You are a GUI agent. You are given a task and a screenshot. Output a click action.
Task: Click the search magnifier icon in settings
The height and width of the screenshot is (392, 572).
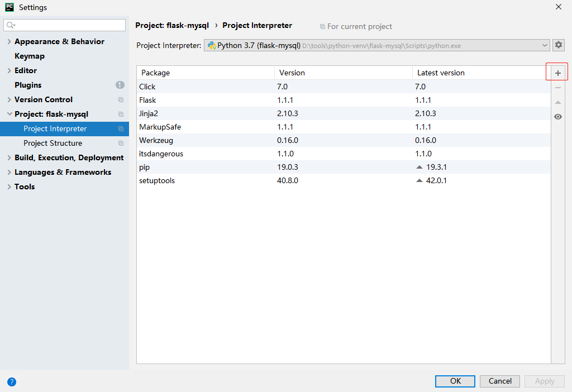(x=10, y=25)
